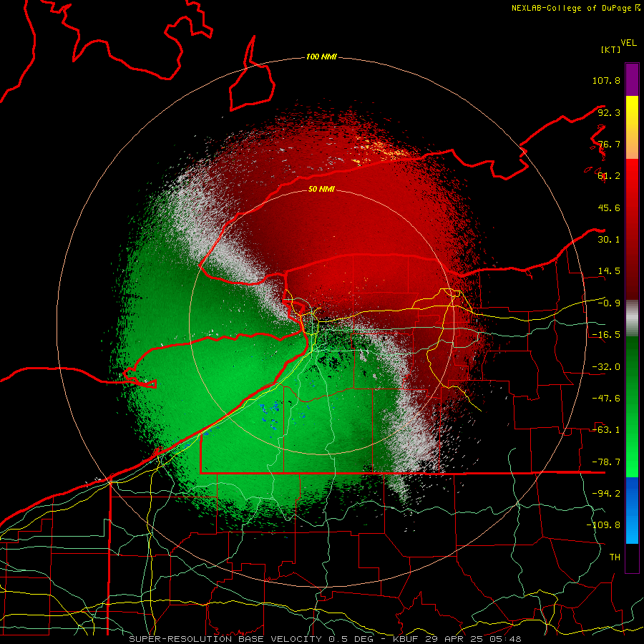Click the blue segment of color bar
Screen dimensions: 644x644
click(x=632, y=510)
